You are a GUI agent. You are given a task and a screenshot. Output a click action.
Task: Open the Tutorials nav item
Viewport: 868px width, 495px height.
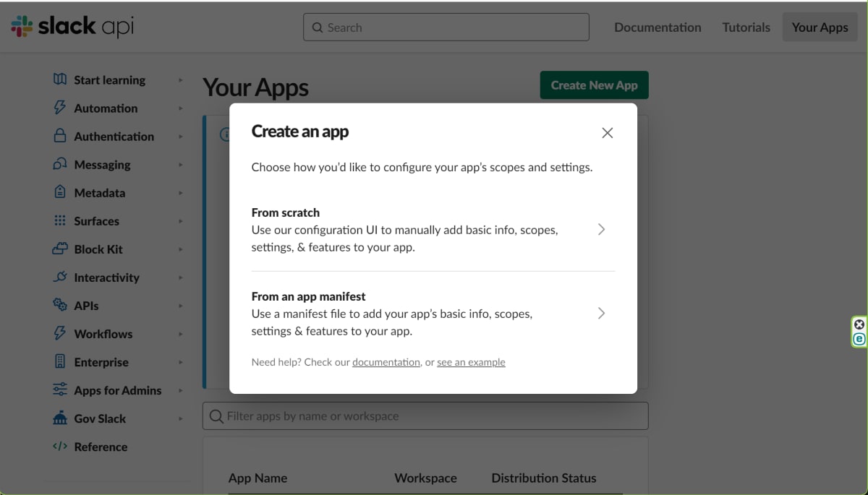click(x=746, y=27)
